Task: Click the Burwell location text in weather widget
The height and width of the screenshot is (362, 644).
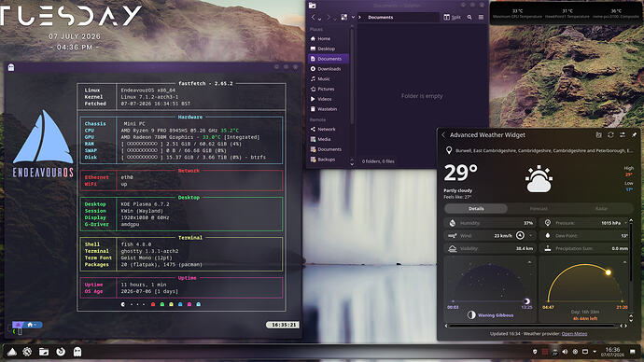Action: point(544,150)
